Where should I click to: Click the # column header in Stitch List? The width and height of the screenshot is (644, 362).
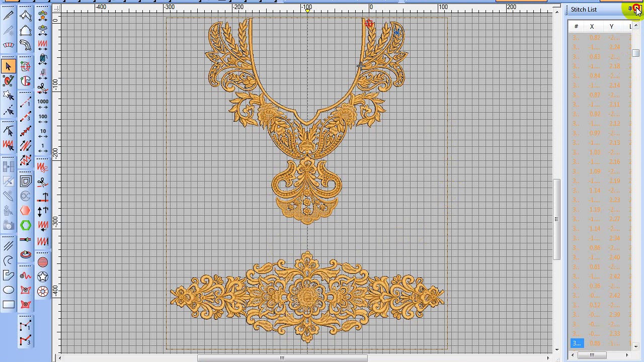tap(576, 27)
